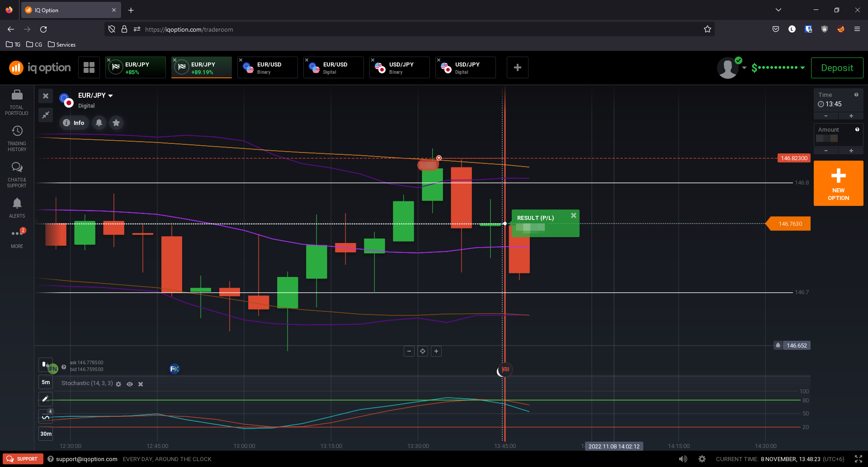Click the Time field help question mark
The image size is (868, 467).
click(x=856, y=95)
